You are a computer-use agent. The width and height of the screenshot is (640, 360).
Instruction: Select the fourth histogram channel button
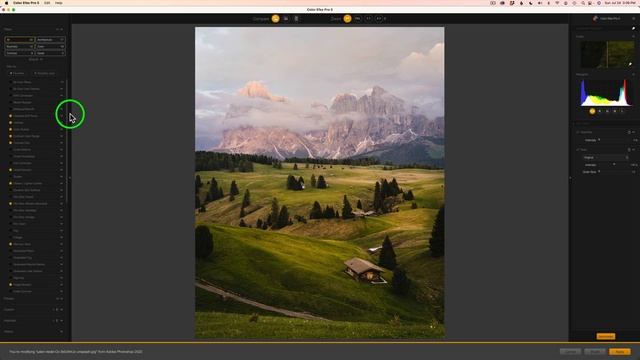pos(615,111)
